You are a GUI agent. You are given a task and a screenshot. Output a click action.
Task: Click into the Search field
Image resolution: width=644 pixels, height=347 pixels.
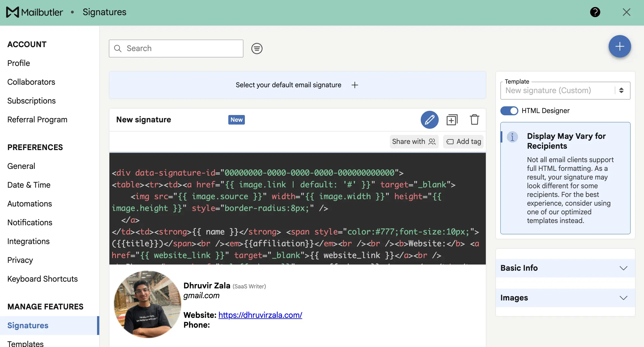point(180,49)
